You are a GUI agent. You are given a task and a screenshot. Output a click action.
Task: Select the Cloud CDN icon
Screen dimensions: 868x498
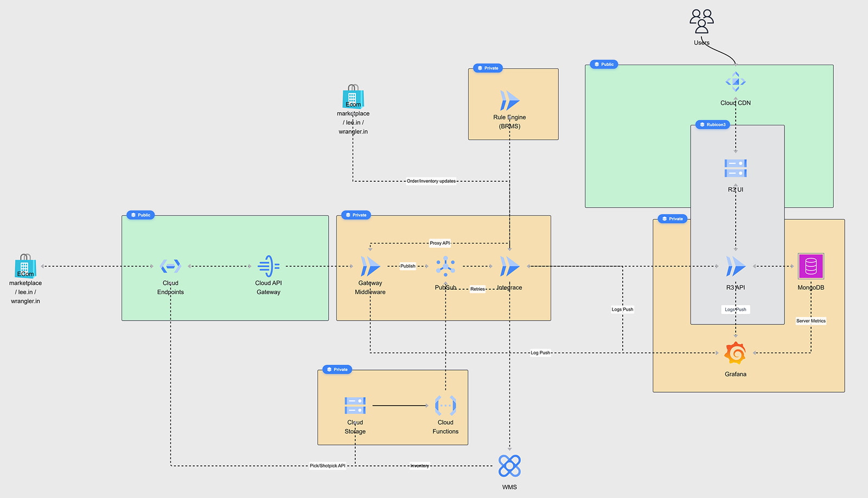(736, 81)
